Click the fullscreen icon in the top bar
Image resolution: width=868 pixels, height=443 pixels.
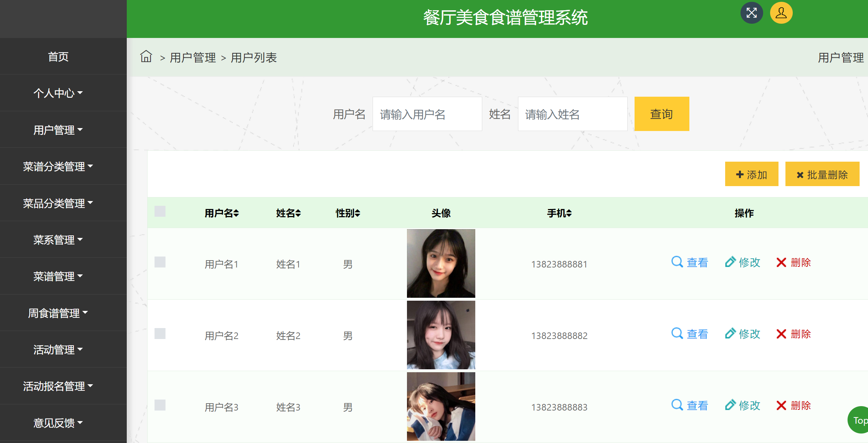[751, 13]
